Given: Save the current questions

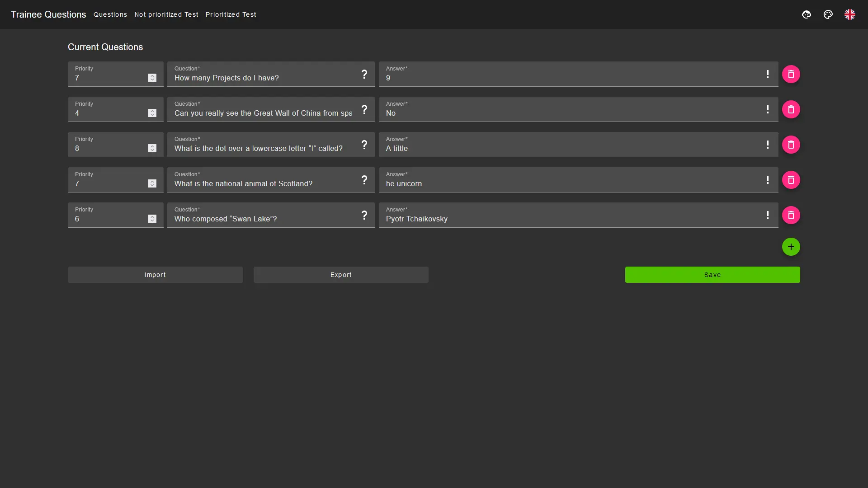Looking at the screenshot, I should coord(712,275).
